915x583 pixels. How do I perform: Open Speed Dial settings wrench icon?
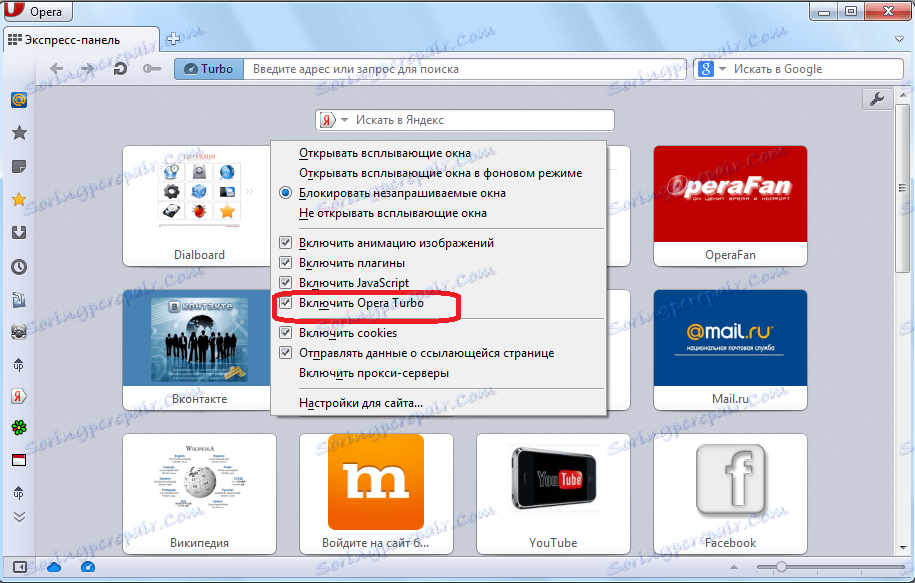click(x=877, y=99)
